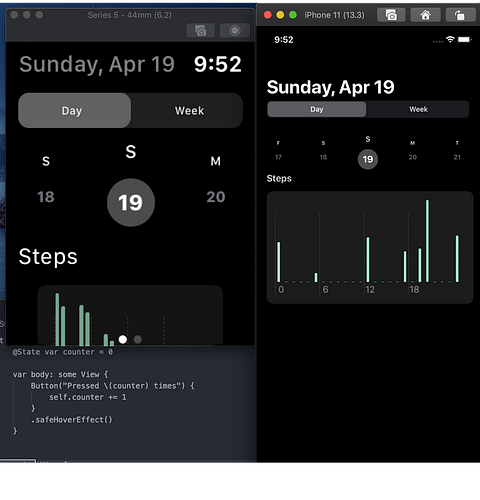Take a screenshot in iPhone 11 simulator
480x500 pixels.
pos(391,15)
